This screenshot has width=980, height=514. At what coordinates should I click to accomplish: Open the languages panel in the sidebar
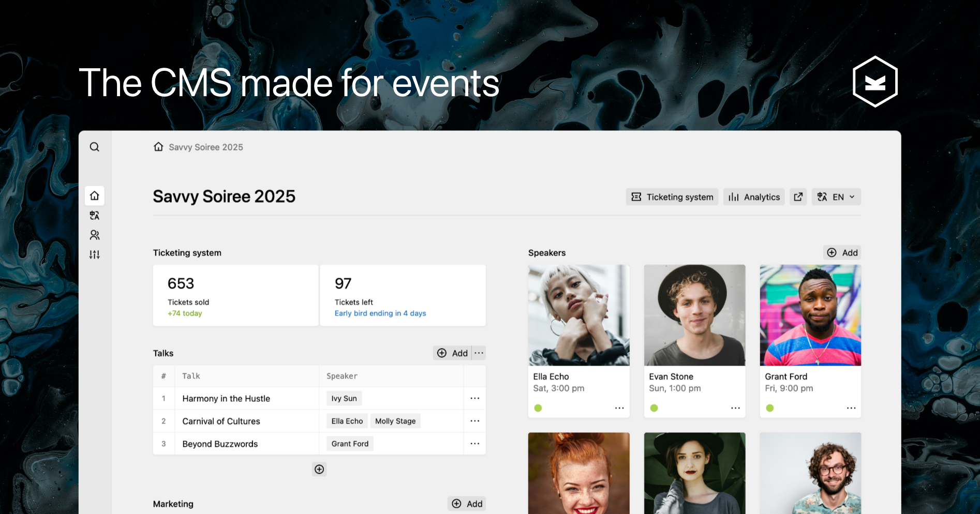tap(95, 215)
